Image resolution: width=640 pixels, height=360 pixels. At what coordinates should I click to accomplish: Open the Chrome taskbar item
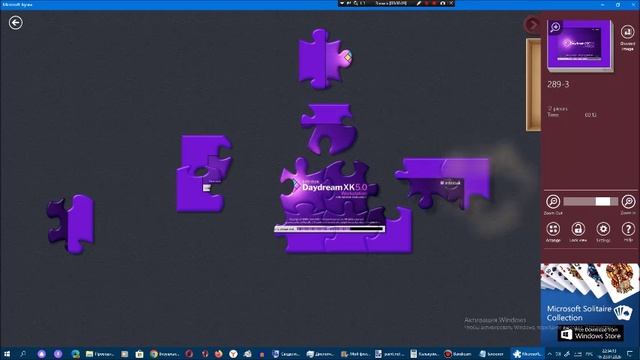click(165, 354)
